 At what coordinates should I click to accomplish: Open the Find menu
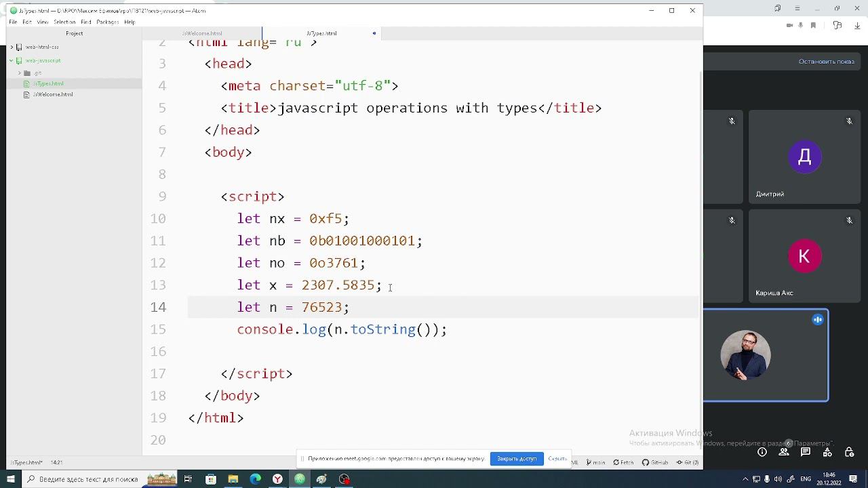pos(86,22)
